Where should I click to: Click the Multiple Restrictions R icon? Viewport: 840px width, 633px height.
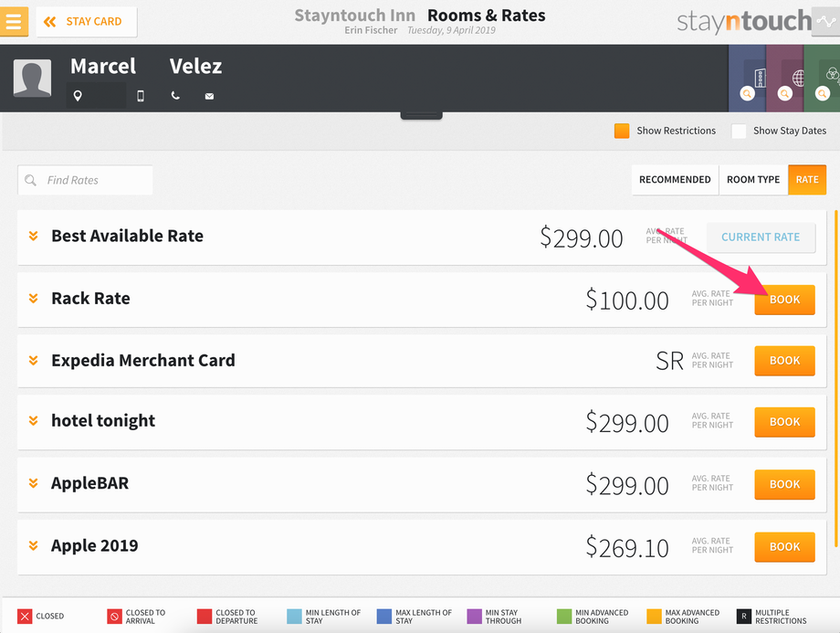pyautogui.click(x=744, y=617)
